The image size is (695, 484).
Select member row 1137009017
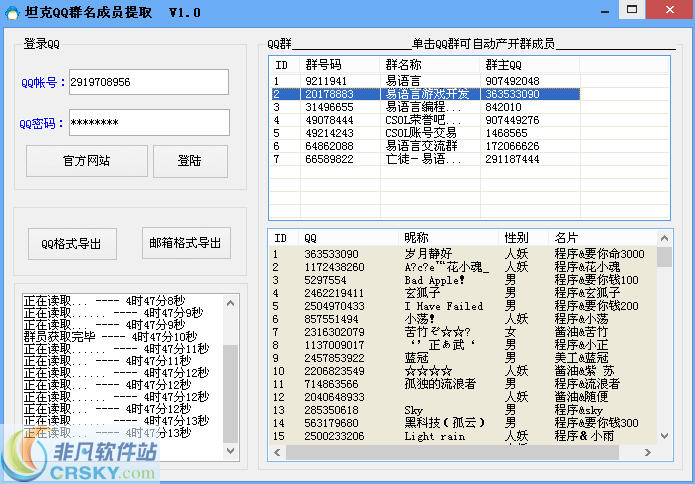[x=463, y=345]
